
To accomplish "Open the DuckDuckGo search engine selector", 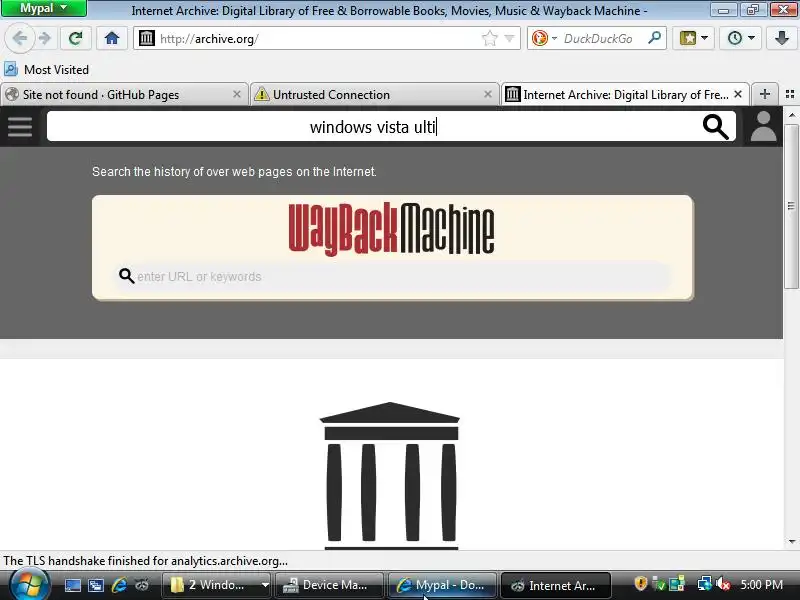I will 544,38.
